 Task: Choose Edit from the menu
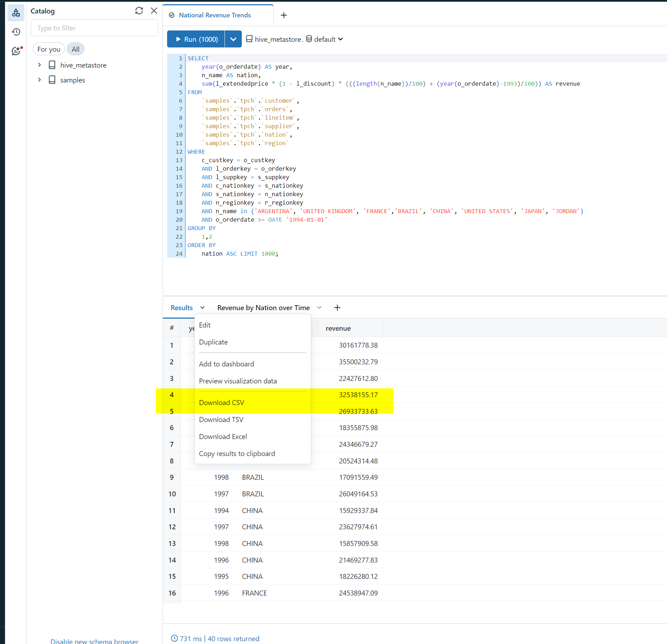(x=253, y=325)
